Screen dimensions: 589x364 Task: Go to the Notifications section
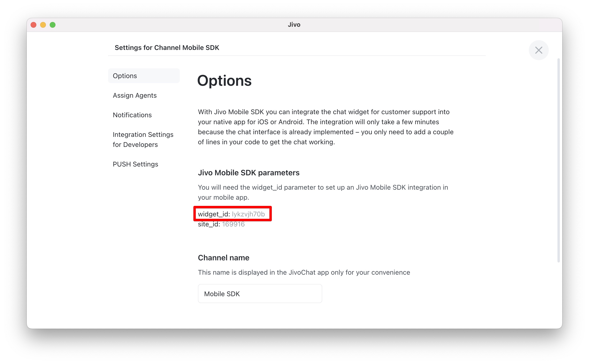tap(132, 115)
